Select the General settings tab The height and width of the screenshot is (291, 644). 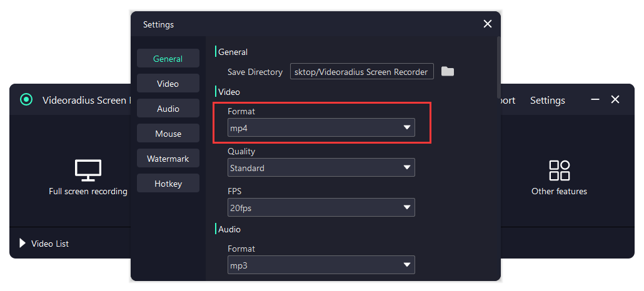point(168,58)
